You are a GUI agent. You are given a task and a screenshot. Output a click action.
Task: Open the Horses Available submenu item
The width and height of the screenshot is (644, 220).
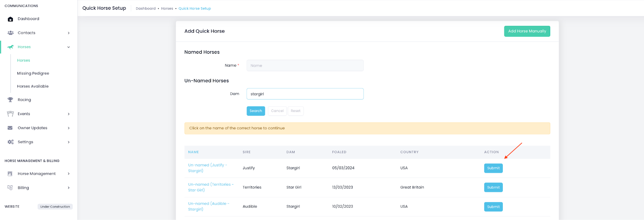point(33,86)
